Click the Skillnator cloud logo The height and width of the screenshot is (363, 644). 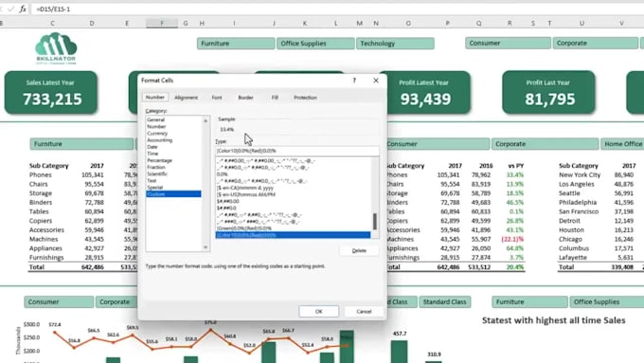(x=56, y=48)
